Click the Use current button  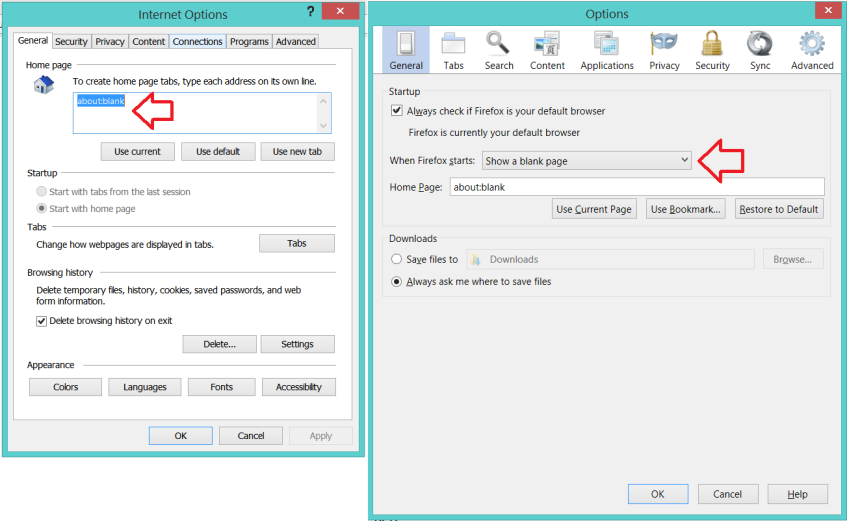(x=137, y=152)
